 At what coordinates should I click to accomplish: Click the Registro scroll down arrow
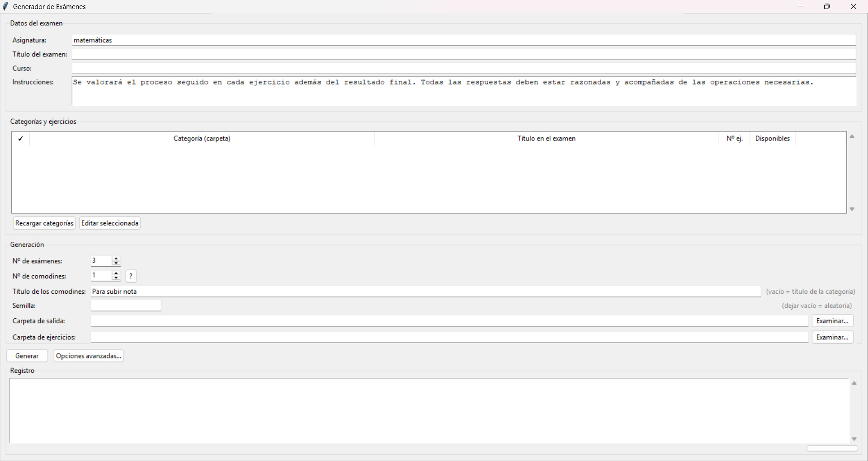coord(854,439)
